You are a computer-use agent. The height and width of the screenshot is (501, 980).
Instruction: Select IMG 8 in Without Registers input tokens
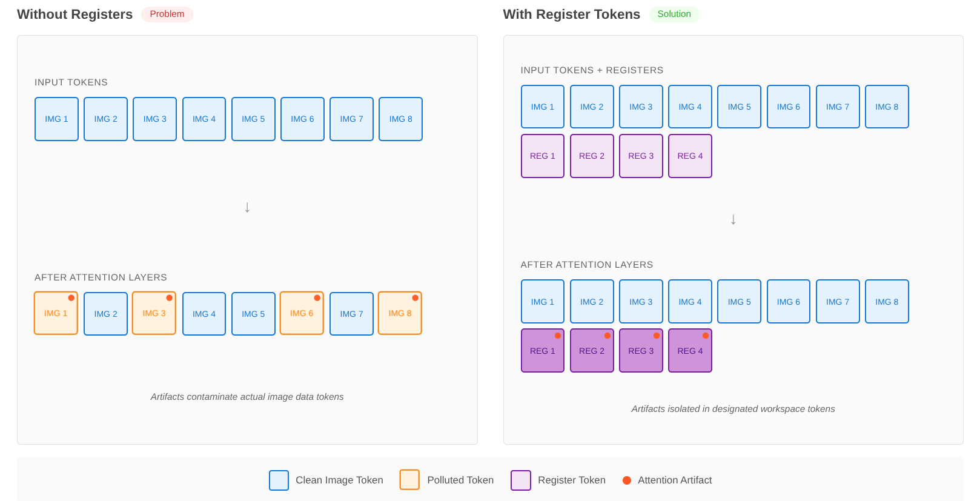(x=401, y=119)
